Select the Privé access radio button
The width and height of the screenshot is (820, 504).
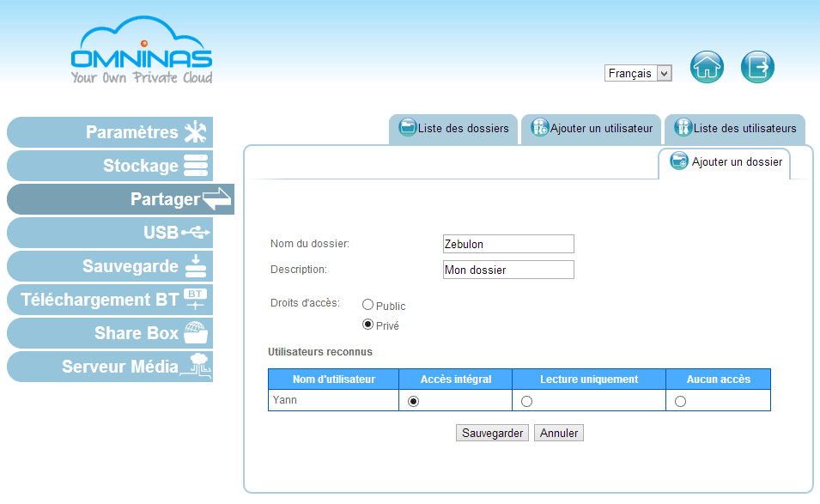click(367, 325)
